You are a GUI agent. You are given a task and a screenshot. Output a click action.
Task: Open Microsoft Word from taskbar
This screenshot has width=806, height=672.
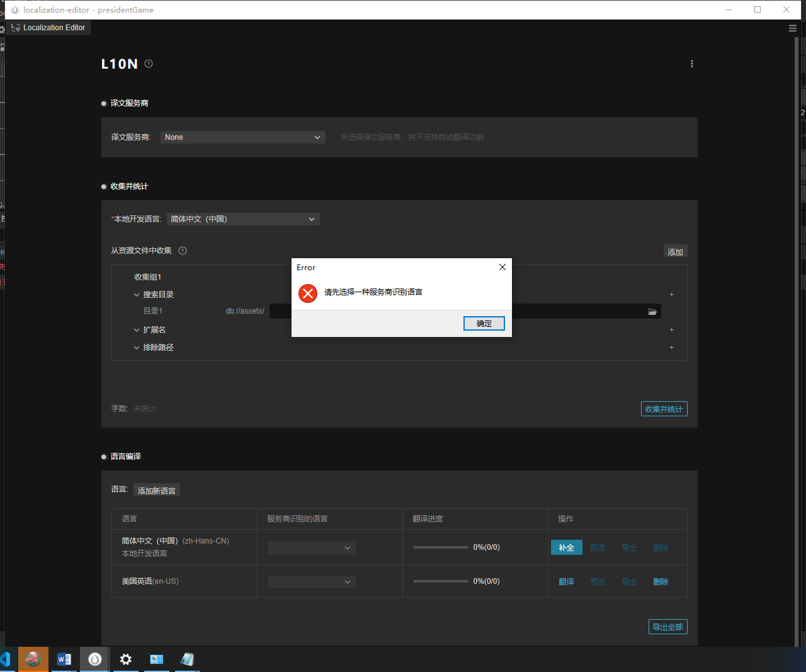click(x=64, y=659)
